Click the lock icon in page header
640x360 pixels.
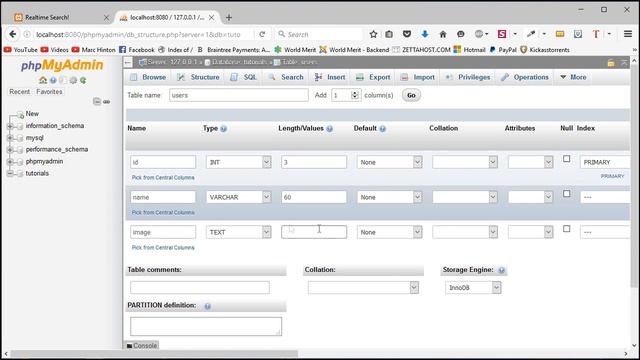tap(611, 62)
